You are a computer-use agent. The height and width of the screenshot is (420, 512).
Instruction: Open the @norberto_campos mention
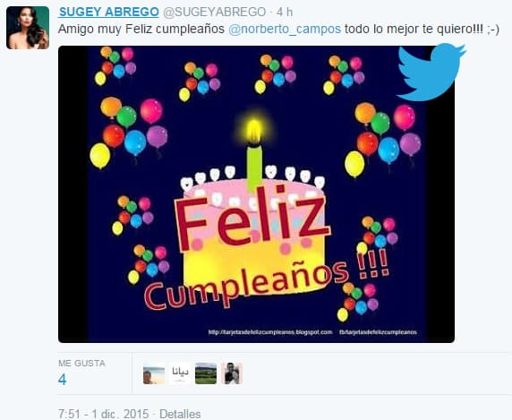point(285,29)
